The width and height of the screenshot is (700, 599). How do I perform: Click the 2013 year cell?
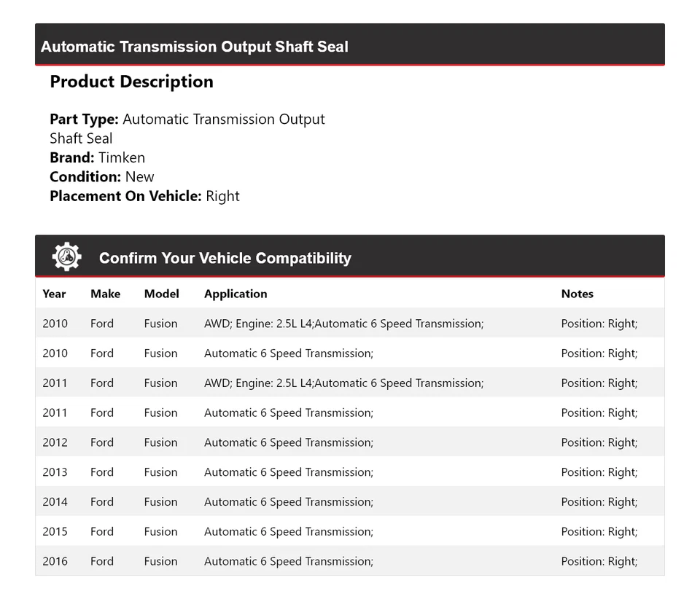55,472
